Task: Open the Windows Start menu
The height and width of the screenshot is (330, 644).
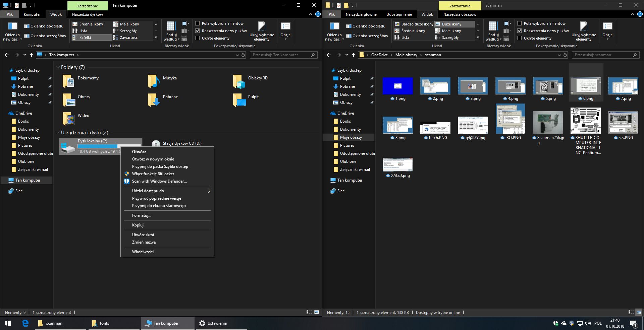Action: click(8, 323)
